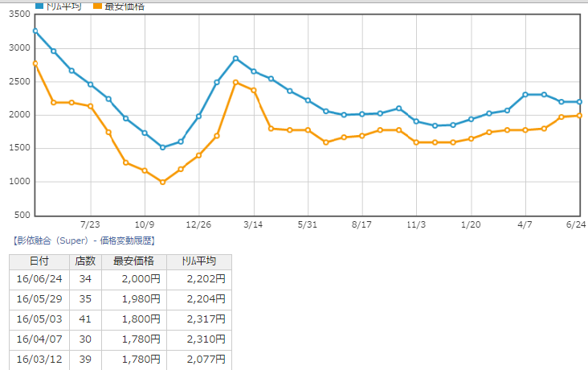Click the 1/20 x-axis label

click(471, 225)
